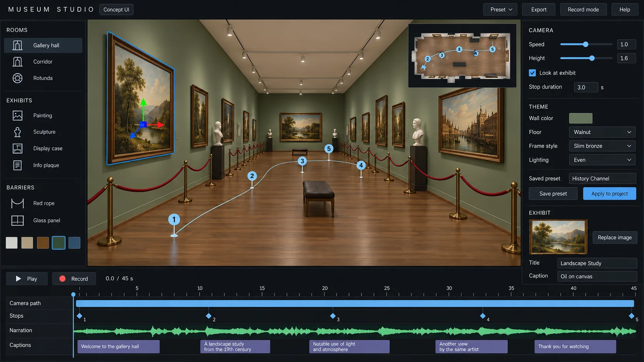Select the 'A landscape study' caption clip
644x362 pixels.
coord(235,347)
